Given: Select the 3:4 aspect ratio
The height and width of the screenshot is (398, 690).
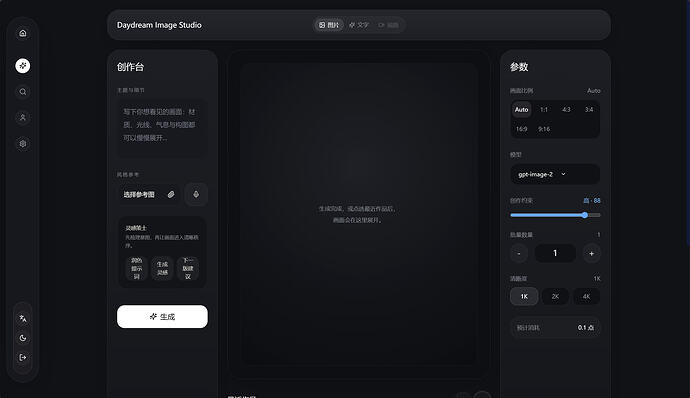Looking at the screenshot, I should 589,110.
